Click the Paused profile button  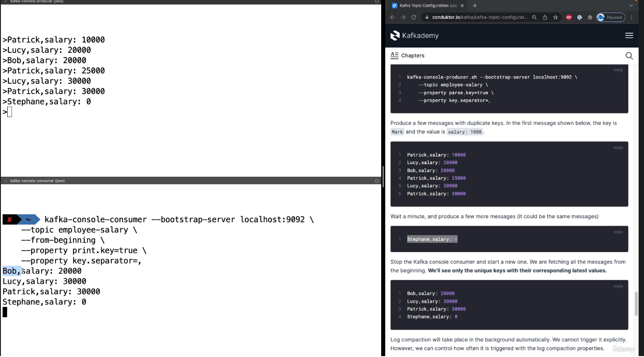tap(610, 17)
